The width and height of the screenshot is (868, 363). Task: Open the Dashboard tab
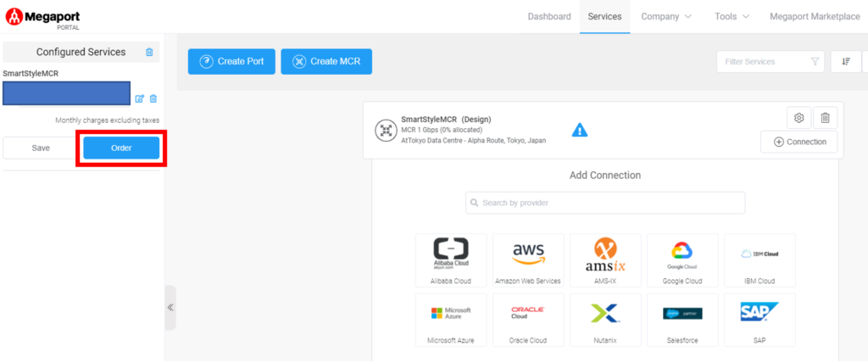(x=549, y=17)
